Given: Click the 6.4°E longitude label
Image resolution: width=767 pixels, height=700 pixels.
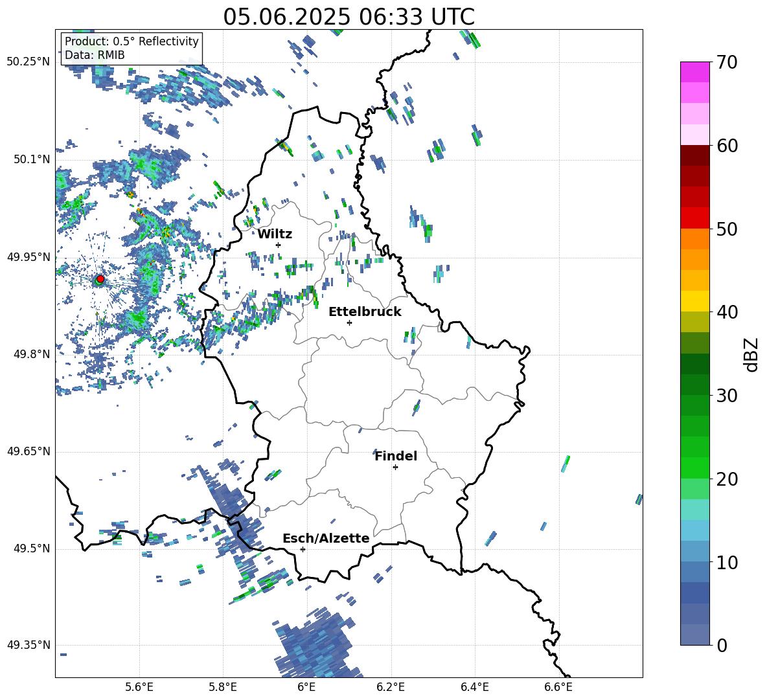Looking at the screenshot, I should pyautogui.click(x=474, y=688).
